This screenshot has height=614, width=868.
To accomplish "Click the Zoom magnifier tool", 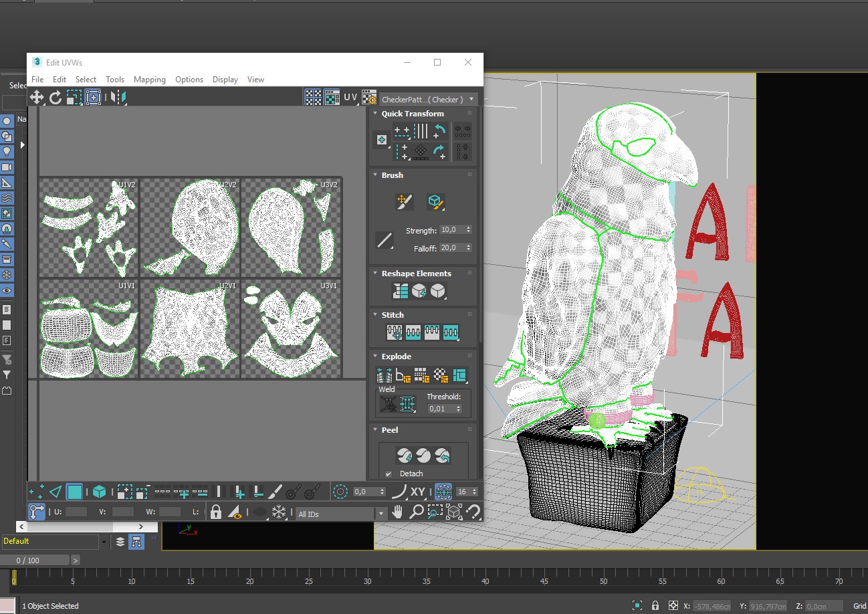I will (x=416, y=512).
